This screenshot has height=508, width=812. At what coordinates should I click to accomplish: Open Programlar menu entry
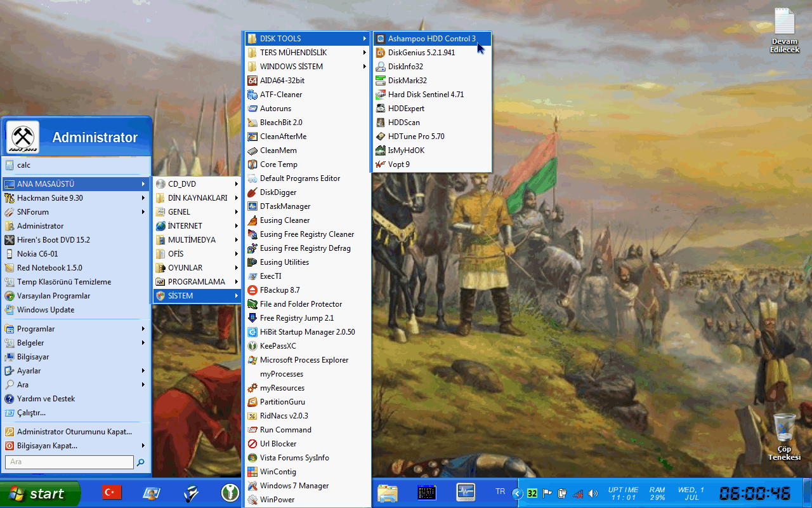pyautogui.click(x=75, y=329)
